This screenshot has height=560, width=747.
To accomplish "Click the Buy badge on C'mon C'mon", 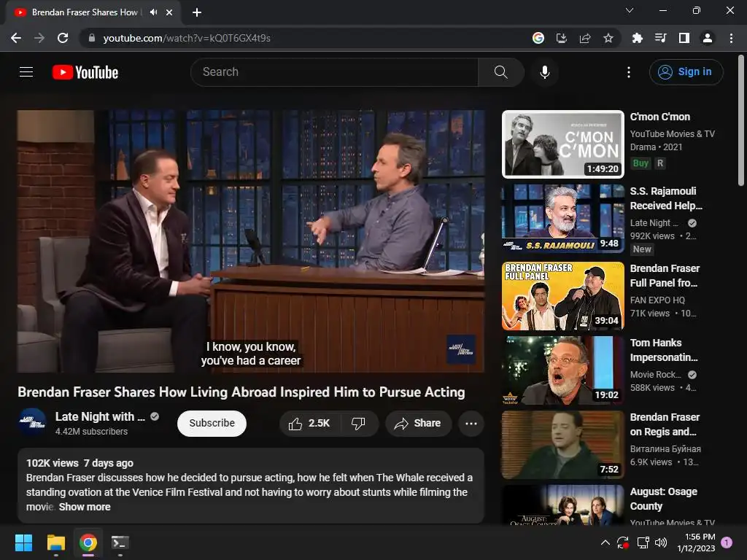I will pyautogui.click(x=640, y=163).
